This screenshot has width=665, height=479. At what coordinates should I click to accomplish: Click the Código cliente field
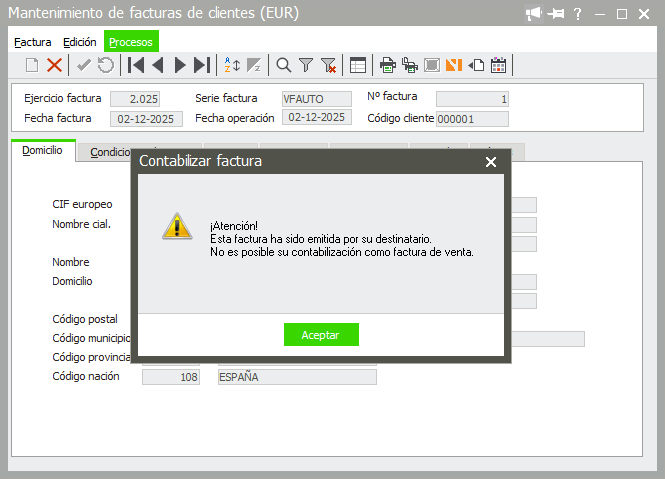pos(472,119)
